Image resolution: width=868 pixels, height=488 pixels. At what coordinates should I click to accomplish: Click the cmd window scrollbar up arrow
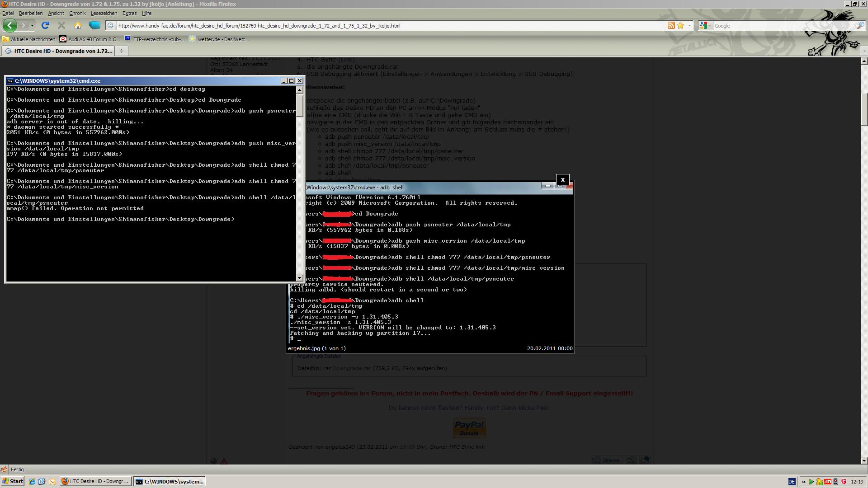pos(299,89)
